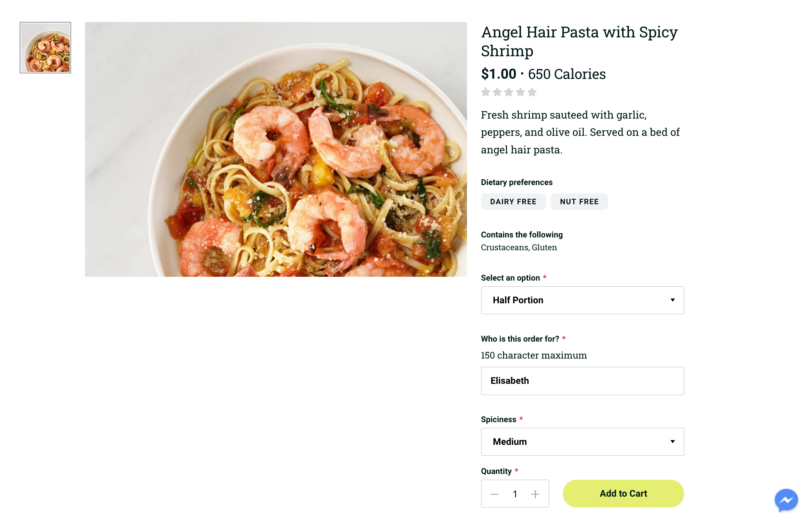
Task: Select the first star rating icon
Action: coord(486,92)
